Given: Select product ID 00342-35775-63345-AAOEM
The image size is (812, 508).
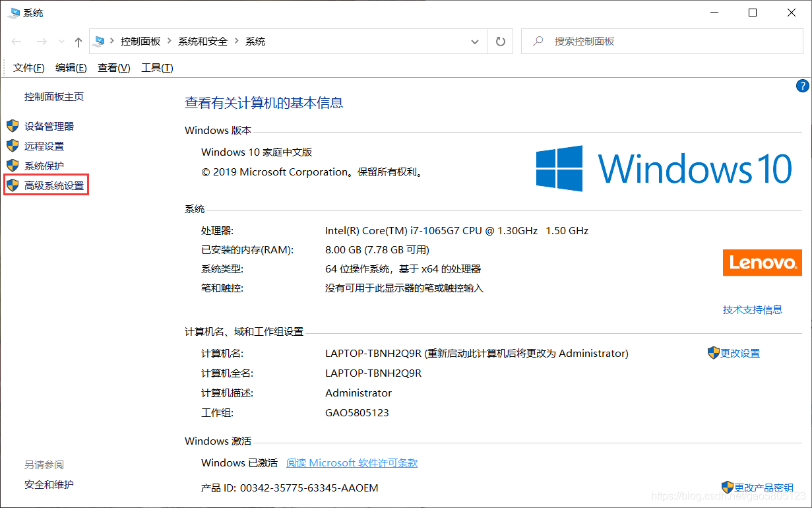Looking at the screenshot, I should (x=310, y=488).
